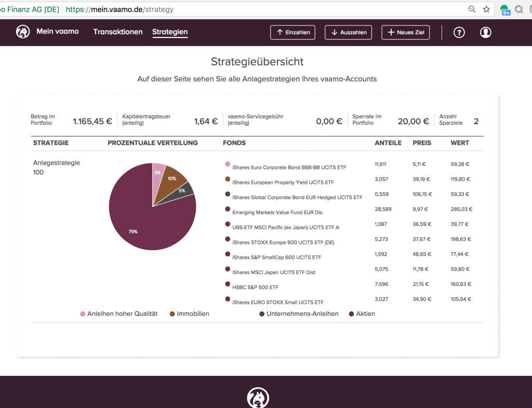Click Kapitalertragsteuer value 1,64 €
This screenshot has height=408, width=532.
coord(206,121)
